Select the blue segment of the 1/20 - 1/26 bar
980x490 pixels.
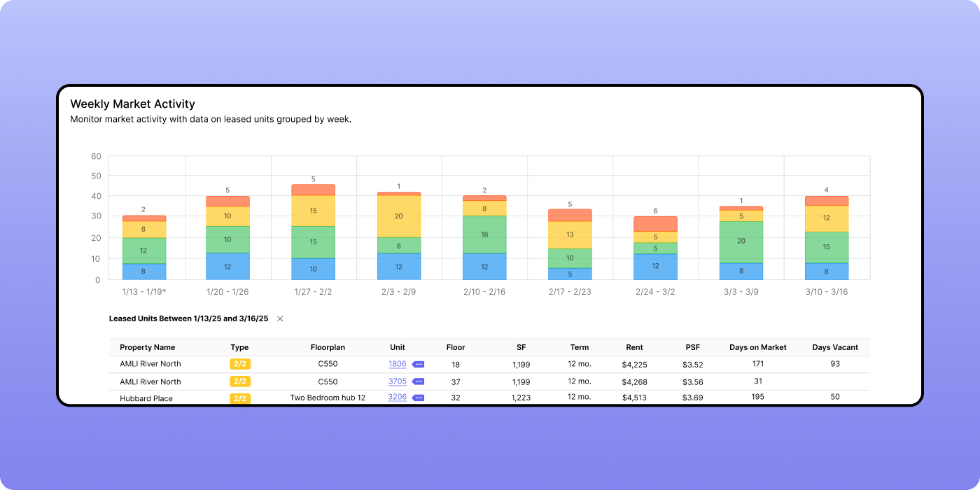227,267
